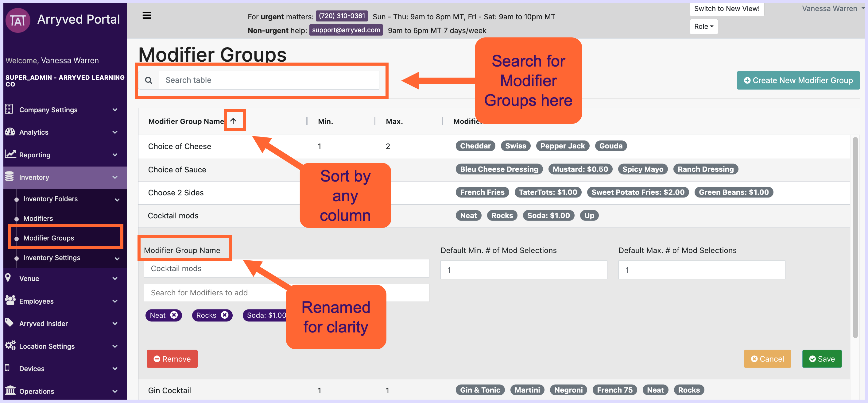The image size is (868, 403).
Task: Click the Company Settings building icon
Action: coord(9,109)
